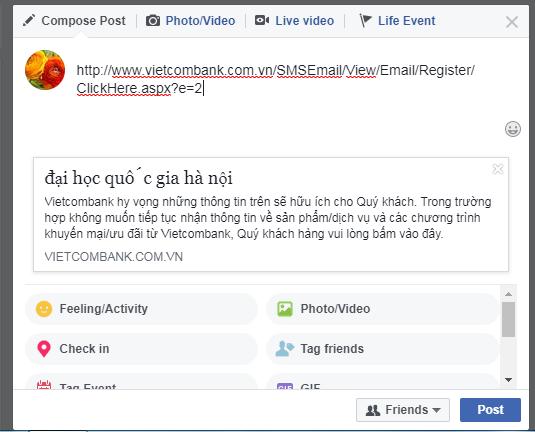The image size is (535, 432).
Task: Click the pink location pin Check in icon
Action: point(44,349)
